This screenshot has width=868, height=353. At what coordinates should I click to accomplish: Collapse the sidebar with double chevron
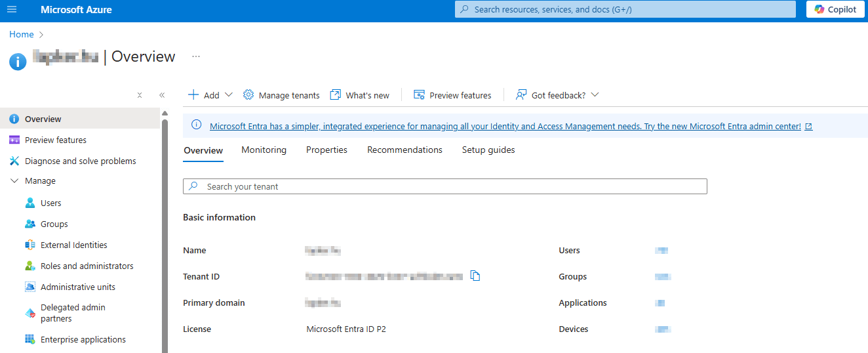162,95
